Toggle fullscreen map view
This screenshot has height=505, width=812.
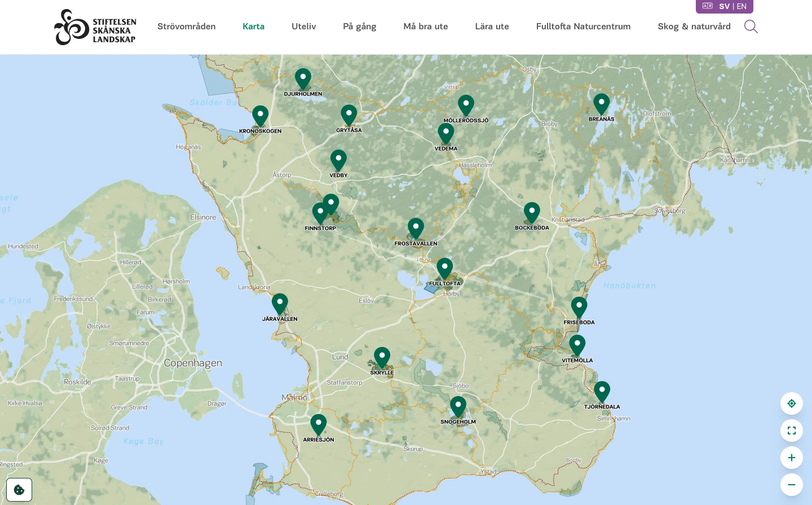[791, 431]
